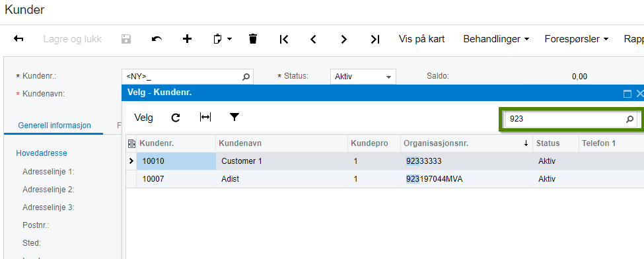The height and width of the screenshot is (259, 644).
Task: Click the undo arrow icon
Action: tap(157, 39)
